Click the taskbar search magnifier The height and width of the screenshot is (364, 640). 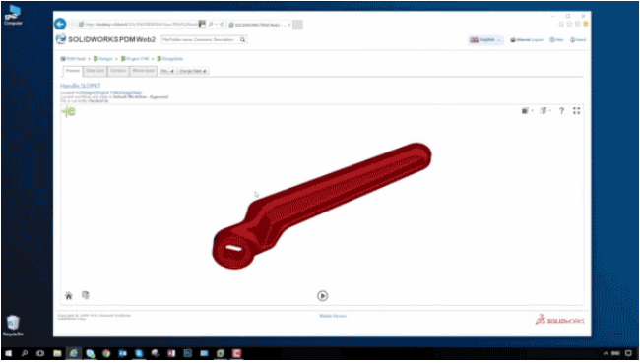click(x=25, y=353)
